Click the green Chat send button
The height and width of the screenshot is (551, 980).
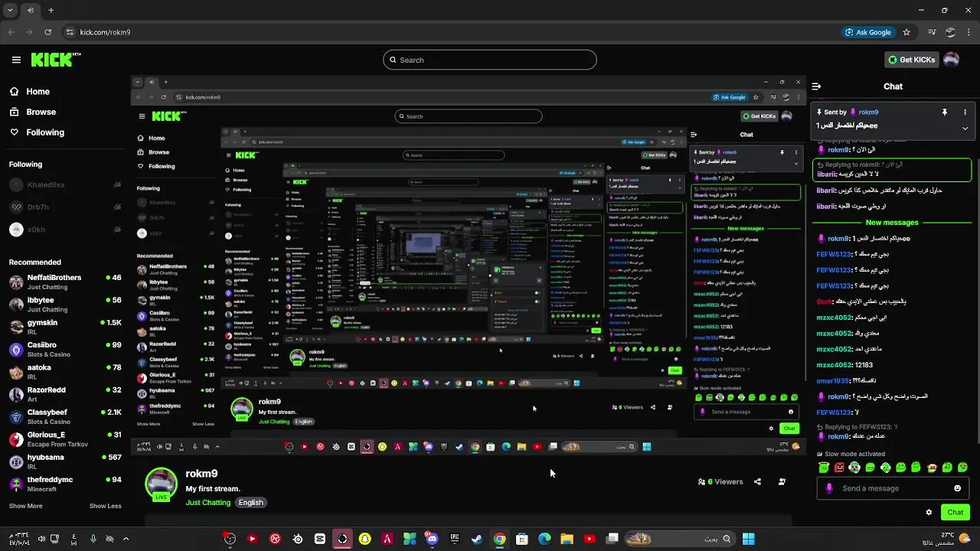955,513
